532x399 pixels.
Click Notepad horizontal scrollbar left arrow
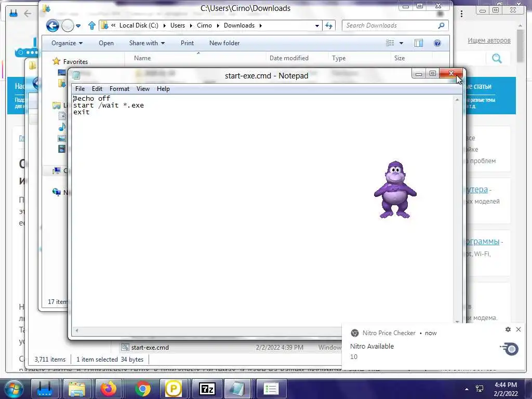tap(77, 330)
